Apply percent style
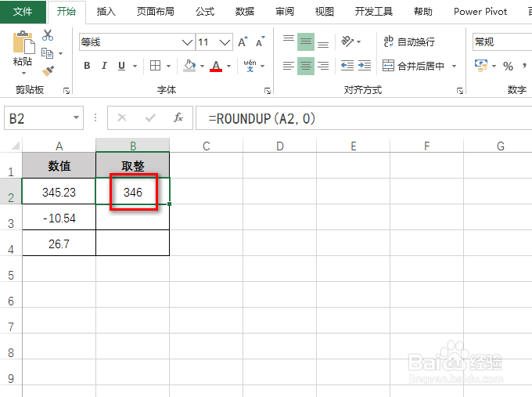The height and width of the screenshot is (397, 532). [508, 66]
